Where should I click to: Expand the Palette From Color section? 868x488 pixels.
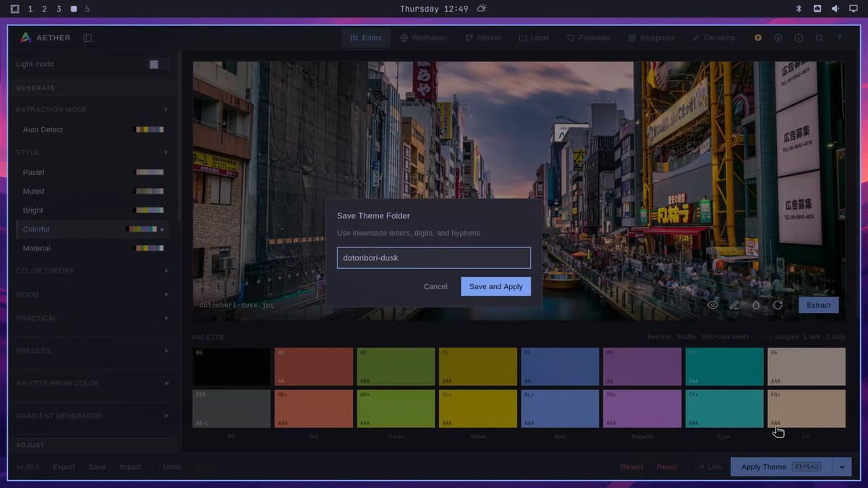(93, 383)
